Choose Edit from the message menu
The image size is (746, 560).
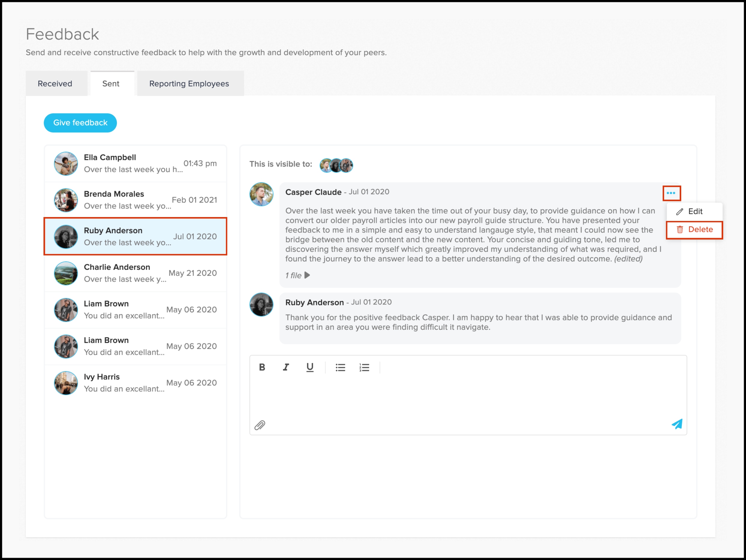694,211
